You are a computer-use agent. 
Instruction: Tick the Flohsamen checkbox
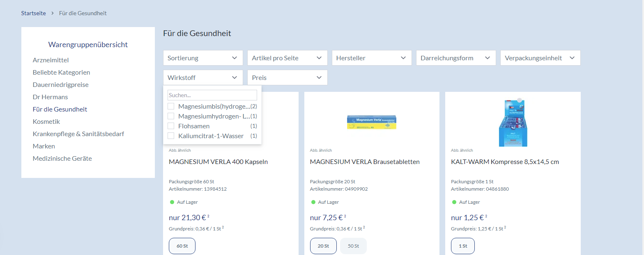[171, 126]
